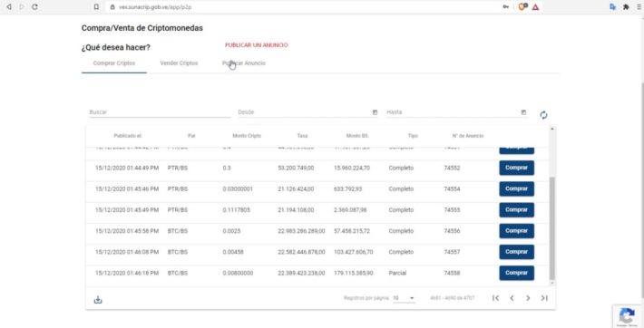This screenshot has width=644, height=328.
Task: Bookmark this page with the bookmark icon
Action: (x=96, y=7)
